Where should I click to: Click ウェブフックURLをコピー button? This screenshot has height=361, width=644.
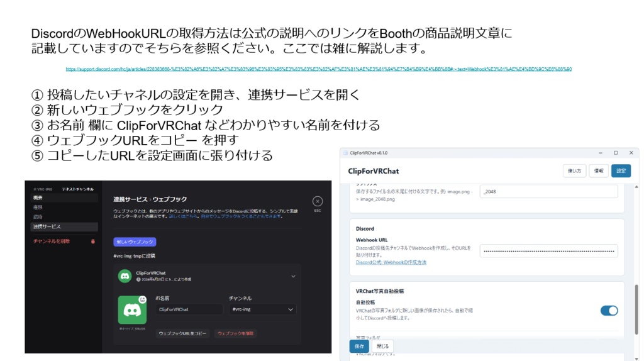[182, 333]
